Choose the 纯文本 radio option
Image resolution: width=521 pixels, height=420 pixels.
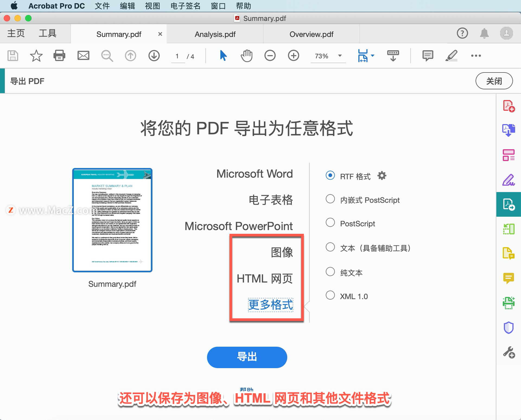pos(330,271)
